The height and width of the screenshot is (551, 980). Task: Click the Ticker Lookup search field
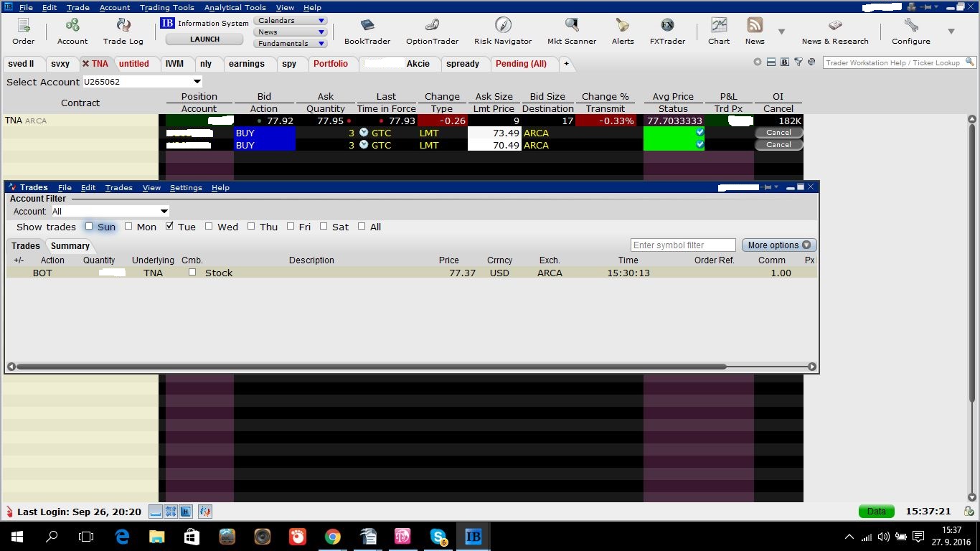click(898, 62)
